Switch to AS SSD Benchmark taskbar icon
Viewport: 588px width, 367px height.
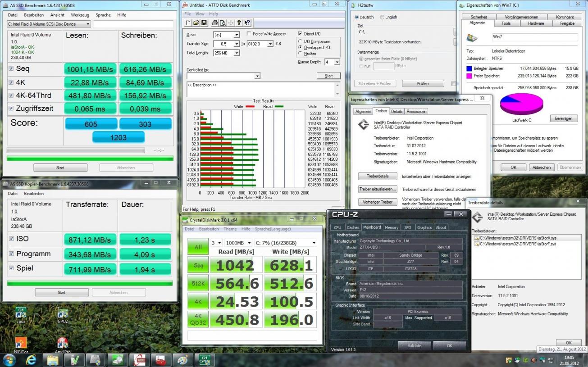pos(95,360)
